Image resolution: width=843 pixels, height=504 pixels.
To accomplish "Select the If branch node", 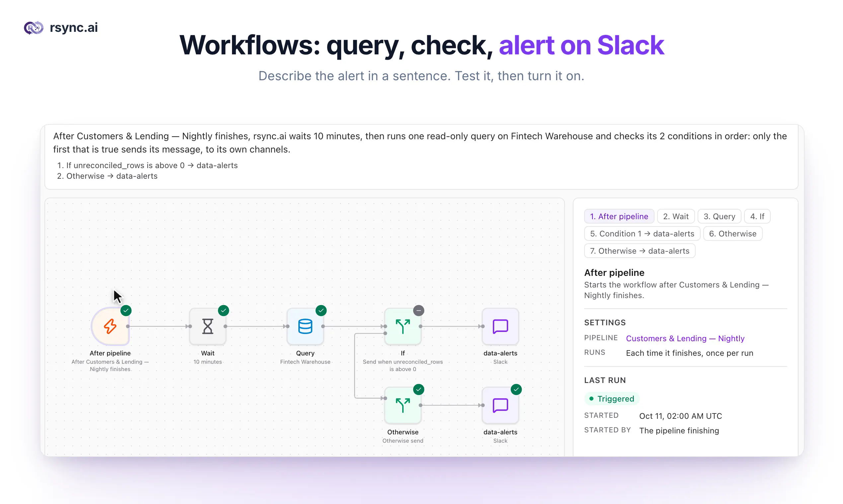I will (x=403, y=326).
